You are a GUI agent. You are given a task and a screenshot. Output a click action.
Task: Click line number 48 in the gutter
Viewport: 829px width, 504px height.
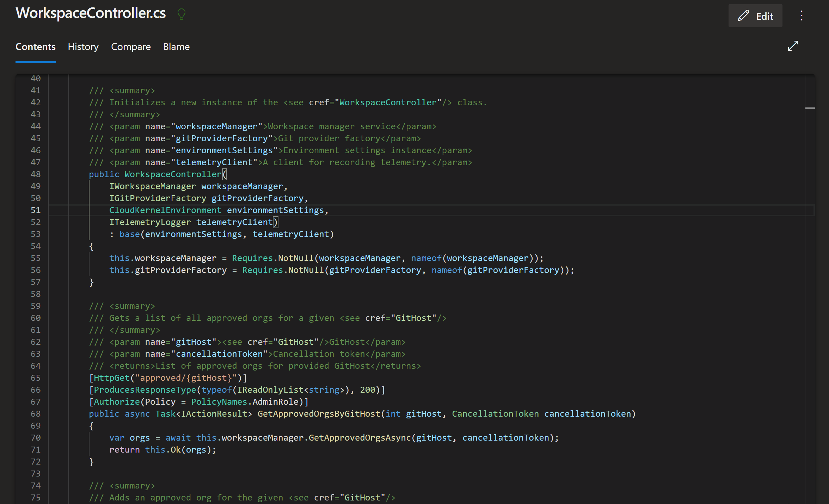pyautogui.click(x=36, y=174)
